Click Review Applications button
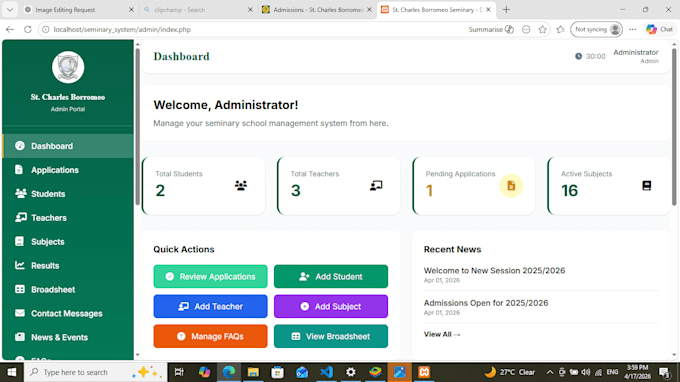The height and width of the screenshot is (382, 680). point(210,277)
